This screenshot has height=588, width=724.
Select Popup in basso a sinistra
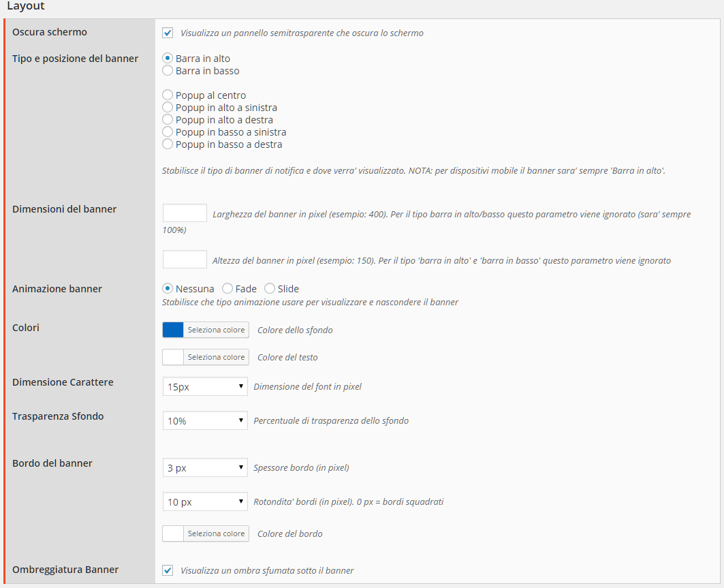(168, 132)
